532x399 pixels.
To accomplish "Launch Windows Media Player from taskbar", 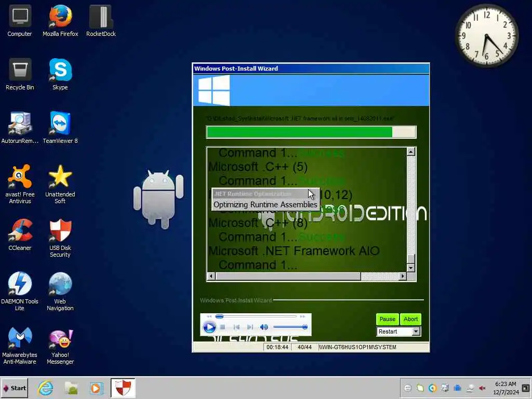I will (x=96, y=388).
